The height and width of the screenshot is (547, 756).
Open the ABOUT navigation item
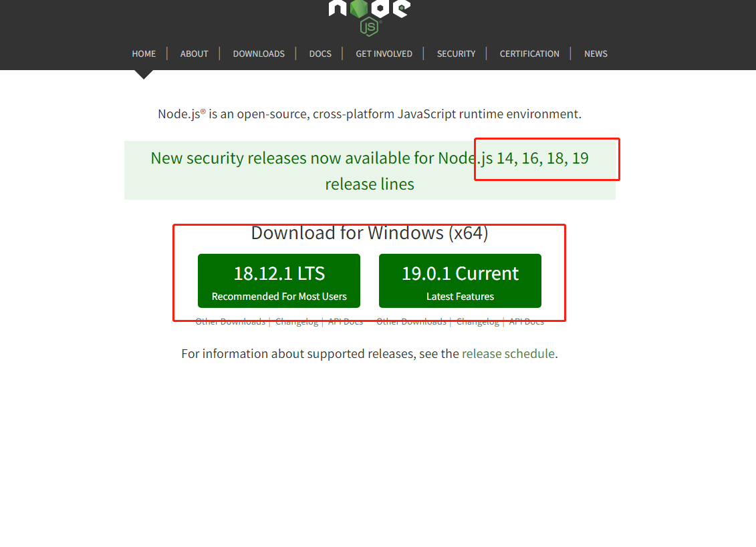point(195,54)
